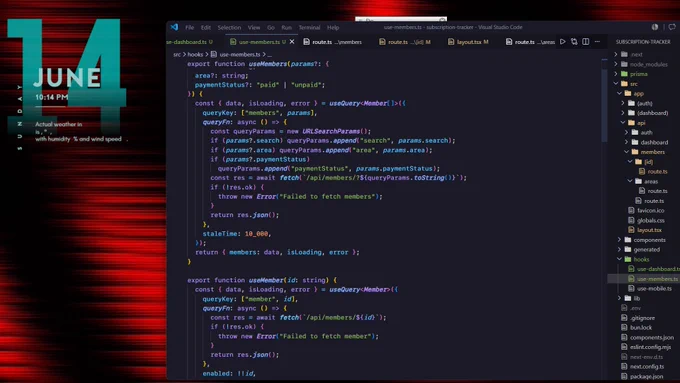The width and height of the screenshot is (680, 383).
Task: Click the file icon on the use-members.ts tab
Action: point(233,42)
